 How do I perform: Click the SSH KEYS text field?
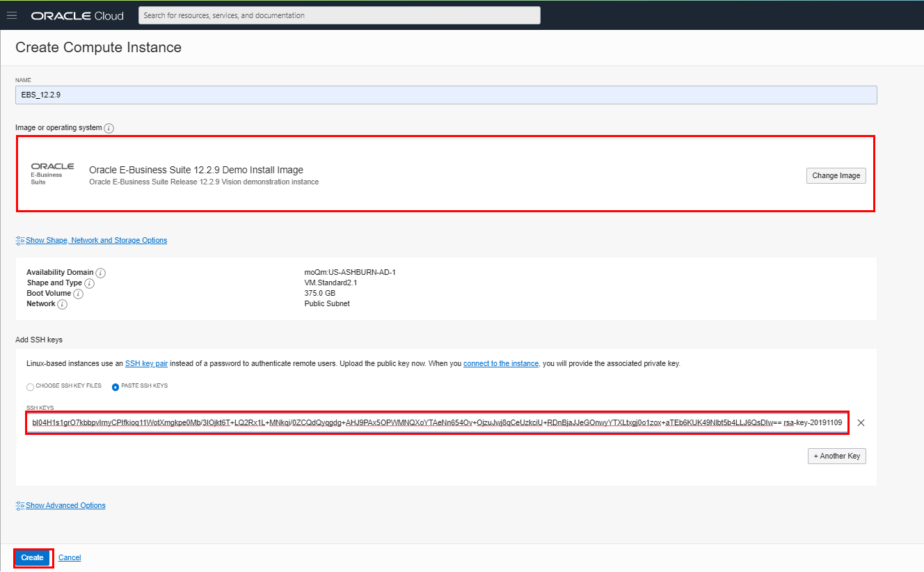[437, 422]
